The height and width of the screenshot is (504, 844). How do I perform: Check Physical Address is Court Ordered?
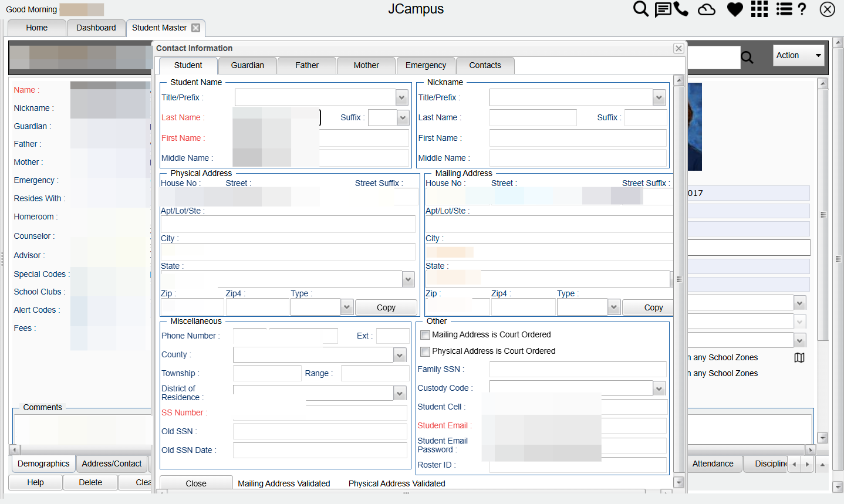pyautogui.click(x=426, y=351)
